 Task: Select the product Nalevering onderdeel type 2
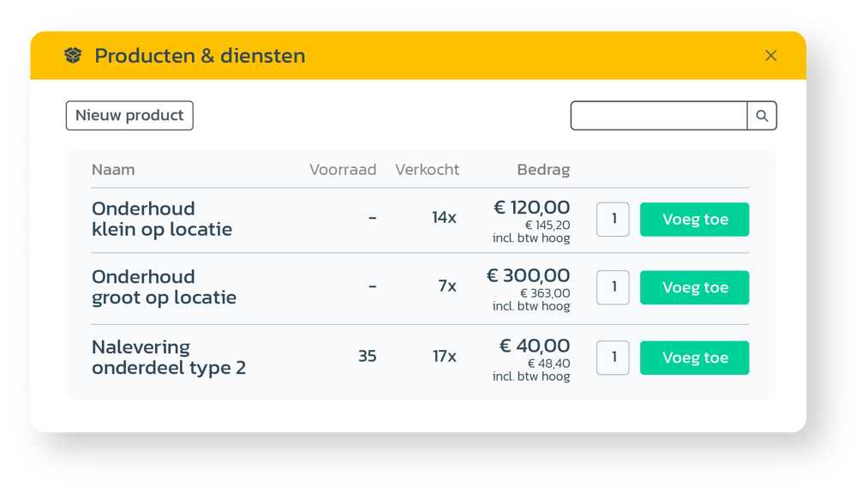168,358
